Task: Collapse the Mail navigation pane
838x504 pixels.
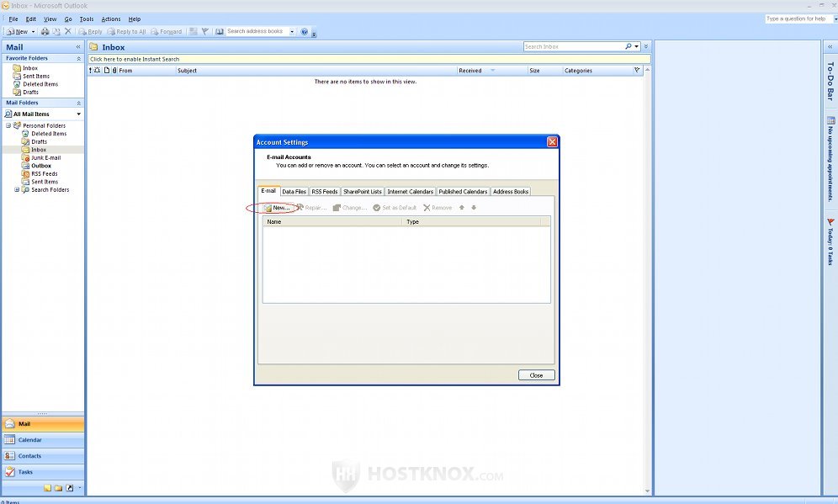Action: [x=78, y=47]
